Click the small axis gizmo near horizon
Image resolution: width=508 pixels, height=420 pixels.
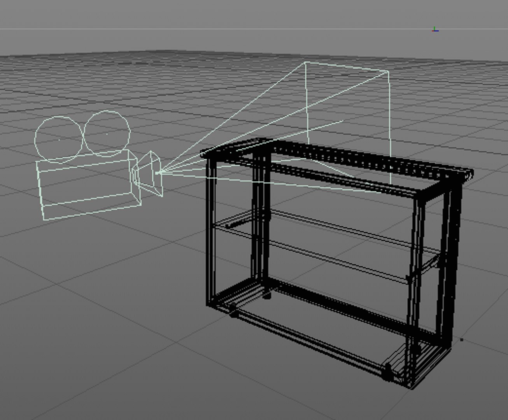(435, 30)
